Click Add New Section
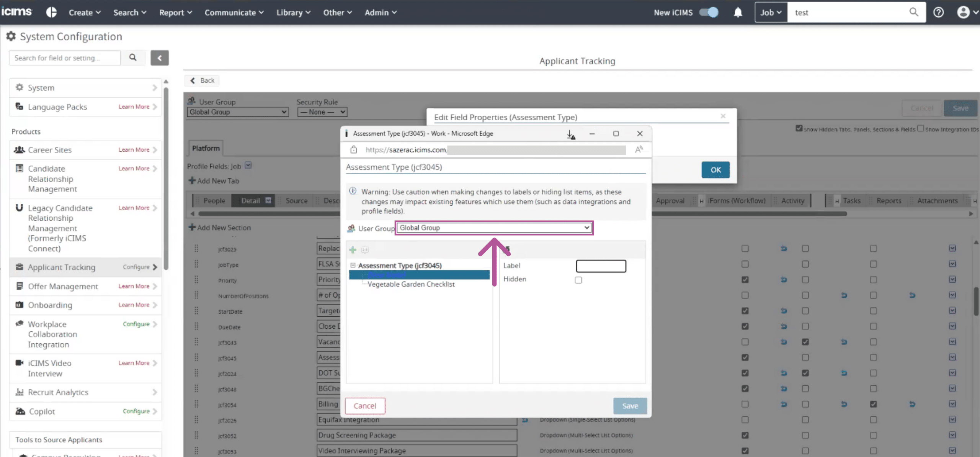The width and height of the screenshot is (980, 457). [220, 227]
